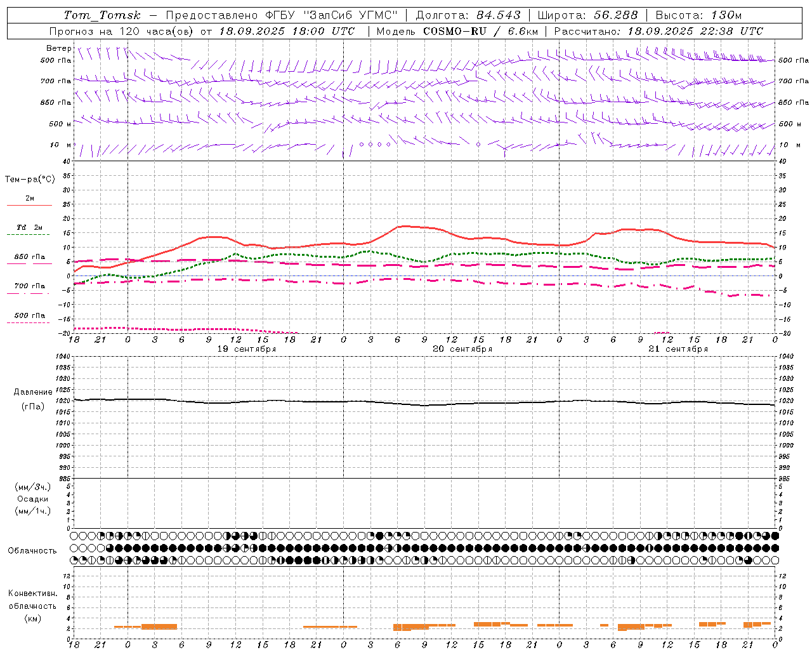Click the 20 сентября date label
Viewport: 812px width, 650px height.
(x=462, y=349)
